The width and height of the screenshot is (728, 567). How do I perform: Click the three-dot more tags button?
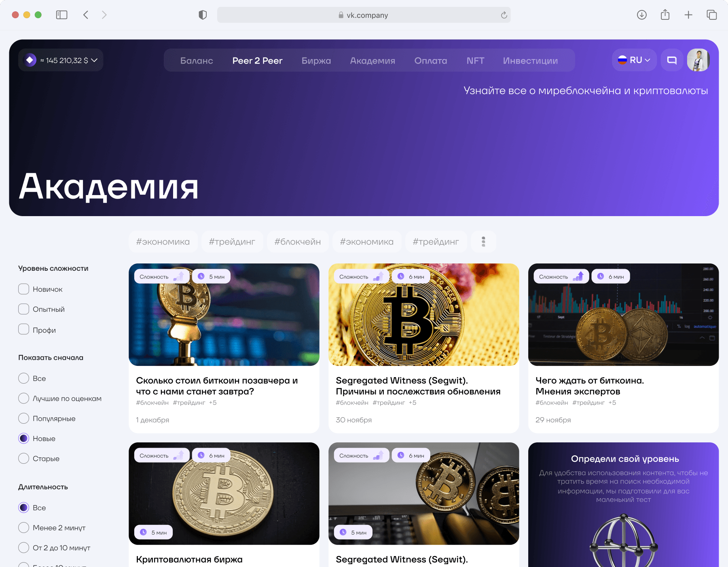click(483, 242)
